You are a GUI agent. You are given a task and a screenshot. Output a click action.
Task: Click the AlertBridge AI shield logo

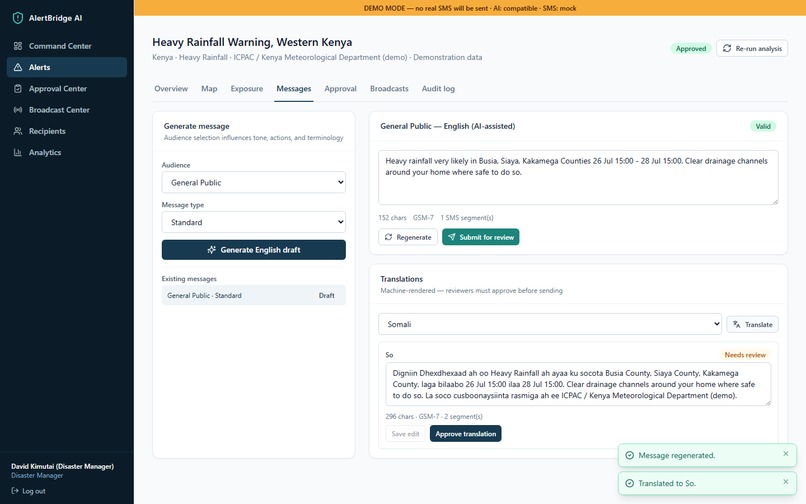[x=17, y=18]
